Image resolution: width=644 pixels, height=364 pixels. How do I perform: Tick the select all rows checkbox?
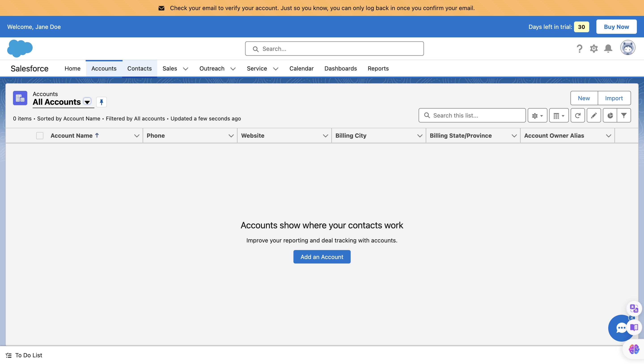(x=40, y=135)
